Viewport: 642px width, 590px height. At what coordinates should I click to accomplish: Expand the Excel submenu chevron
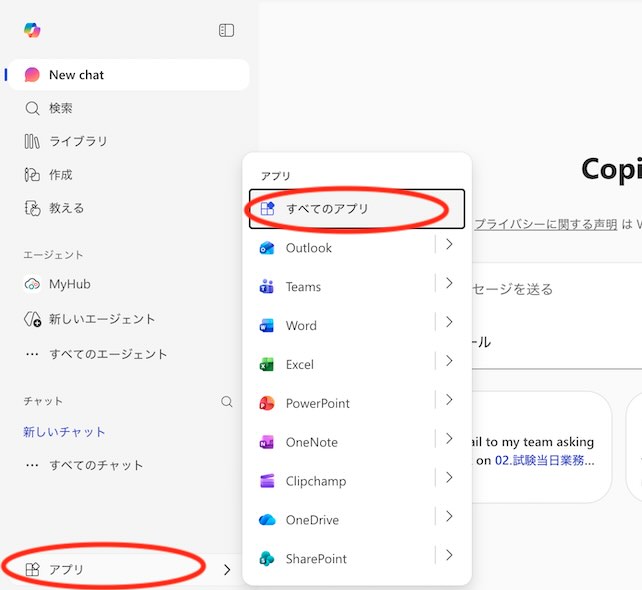coord(449,361)
